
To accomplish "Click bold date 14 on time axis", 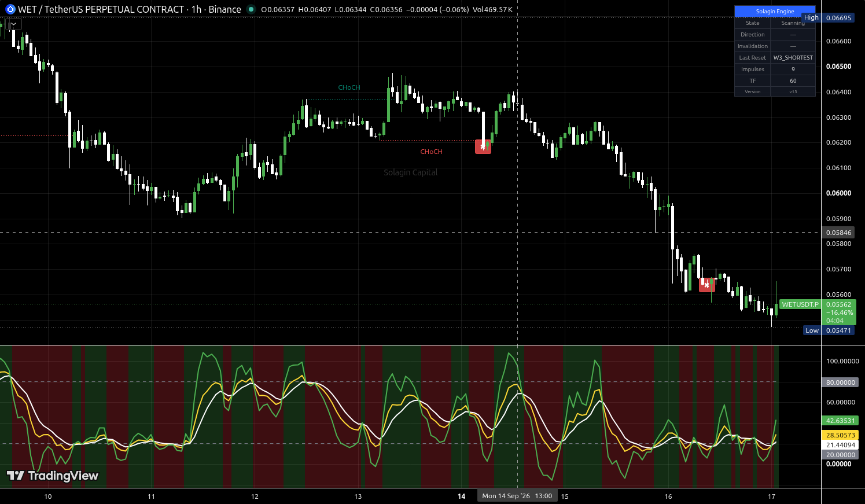I will tap(461, 496).
